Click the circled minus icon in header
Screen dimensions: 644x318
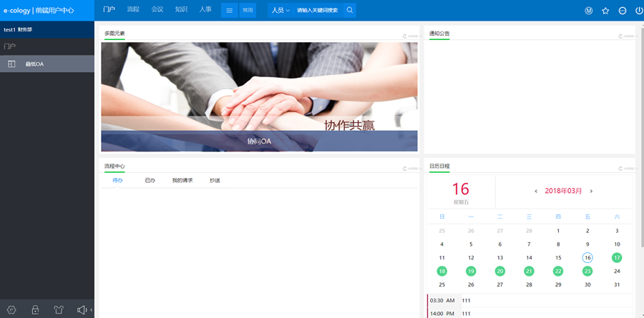[623, 11]
